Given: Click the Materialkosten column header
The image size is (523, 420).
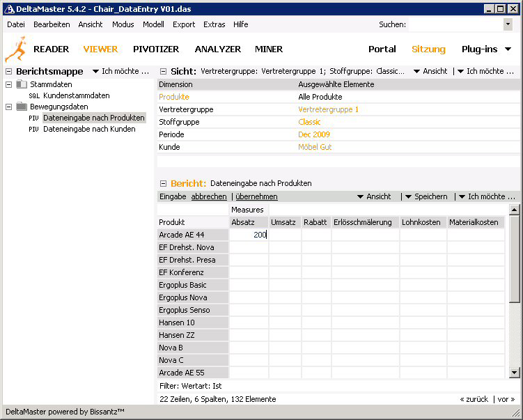Looking at the screenshot, I should (x=476, y=222).
